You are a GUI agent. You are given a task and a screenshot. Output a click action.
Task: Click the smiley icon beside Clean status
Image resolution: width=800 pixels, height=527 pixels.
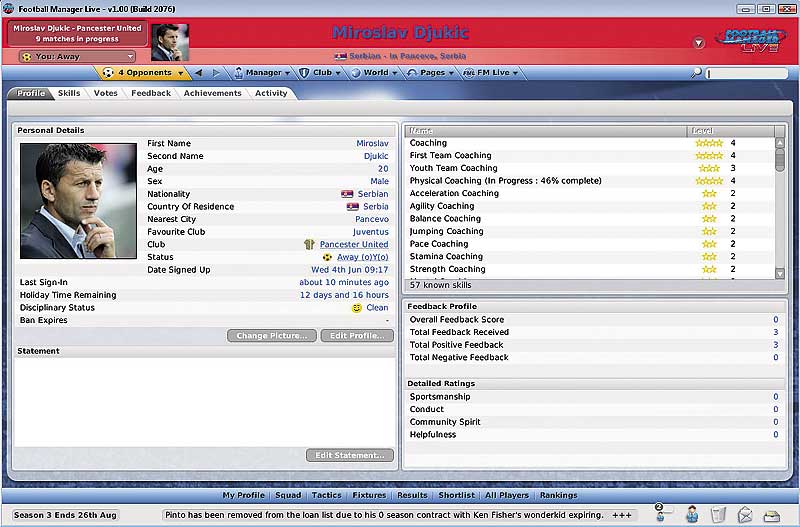357,308
